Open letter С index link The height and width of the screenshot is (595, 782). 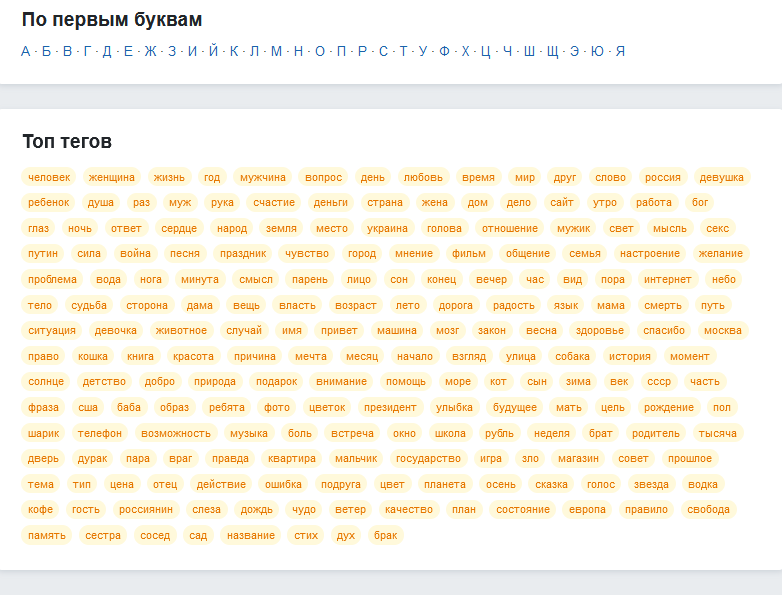click(x=383, y=51)
